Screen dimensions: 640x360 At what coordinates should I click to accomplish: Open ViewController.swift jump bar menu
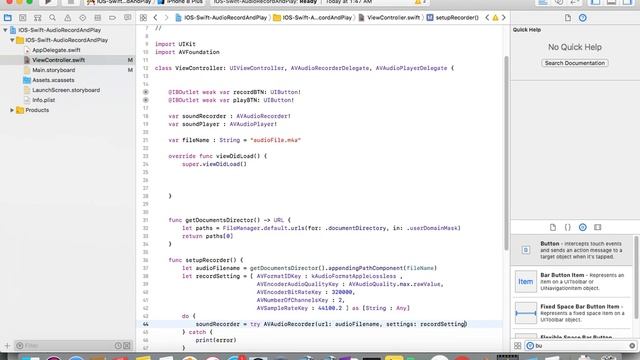pyautogui.click(x=389, y=18)
